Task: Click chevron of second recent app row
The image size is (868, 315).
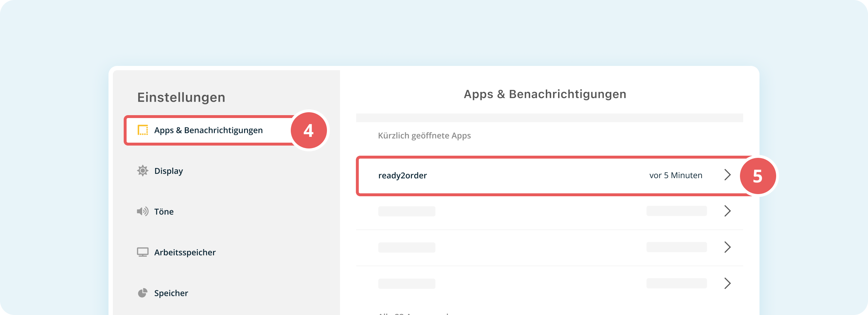Action: pos(728,211)
